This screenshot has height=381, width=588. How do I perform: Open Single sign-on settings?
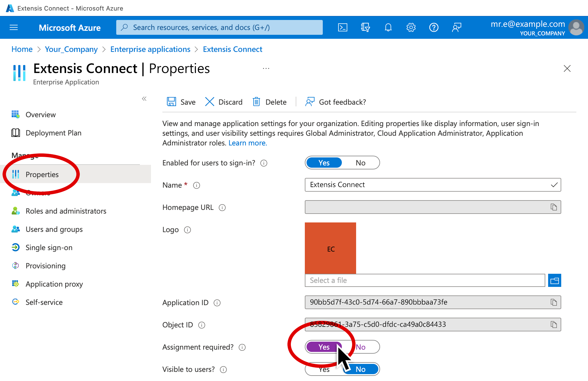click(x=49, y=248)
